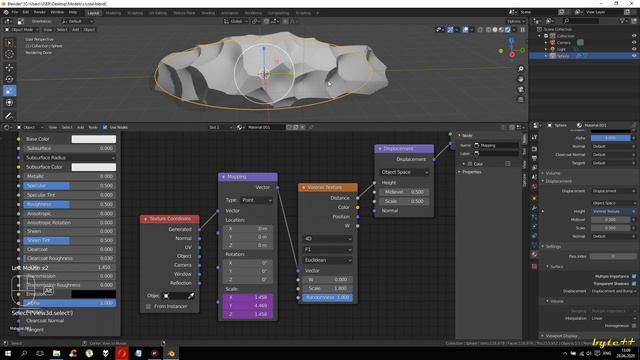Open the Modifiers wrench properties tab
Screen dimensions: 640x360
click(x=534, y=208)
